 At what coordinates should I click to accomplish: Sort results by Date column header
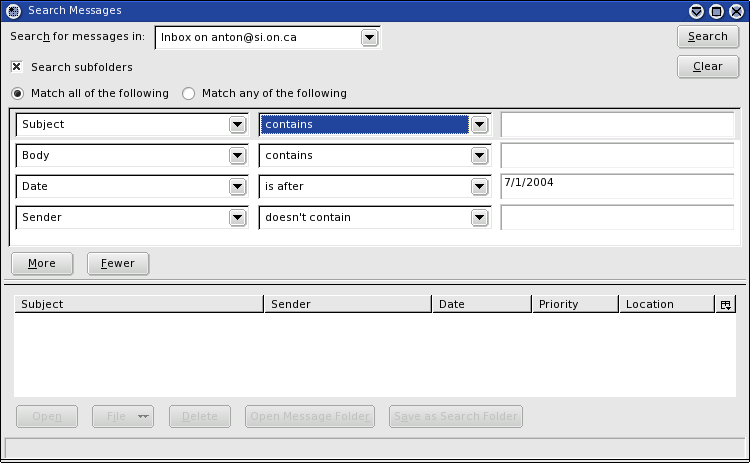(482, 304)
